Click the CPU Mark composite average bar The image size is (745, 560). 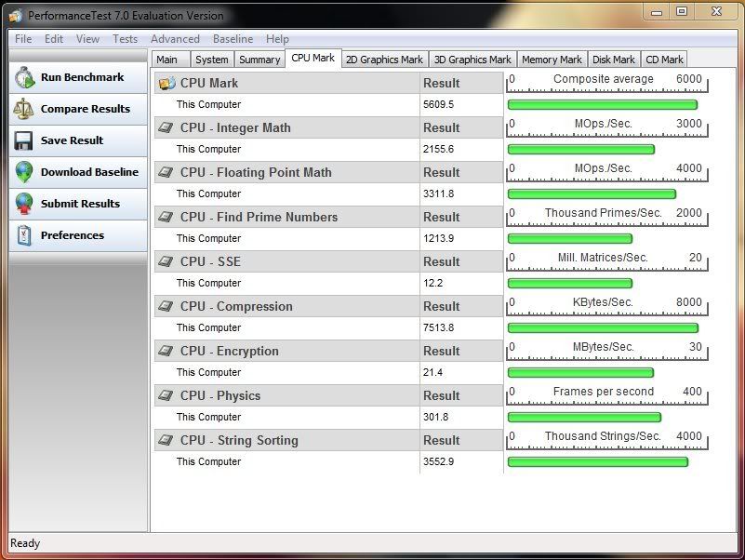[x=602, y=105]
